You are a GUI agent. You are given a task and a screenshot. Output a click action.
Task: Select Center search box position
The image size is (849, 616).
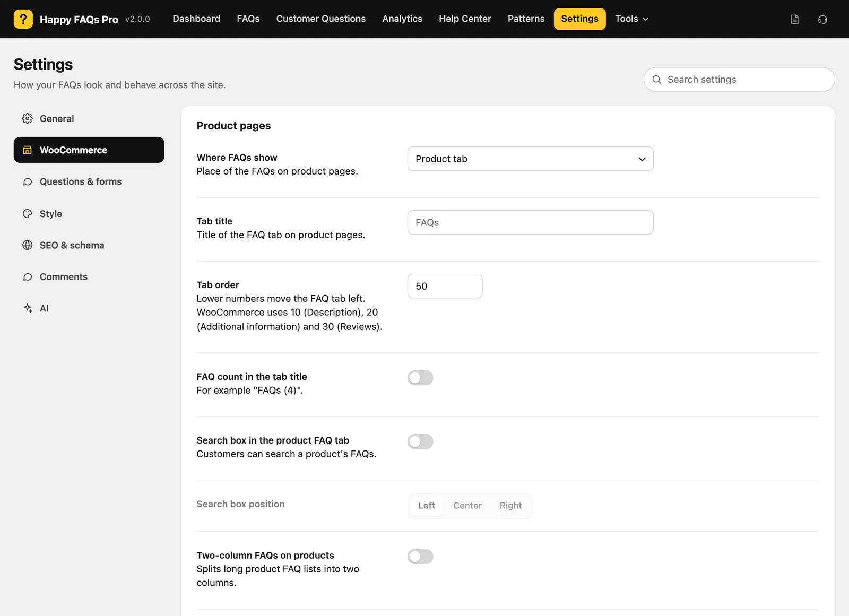[x=467, y=506]
